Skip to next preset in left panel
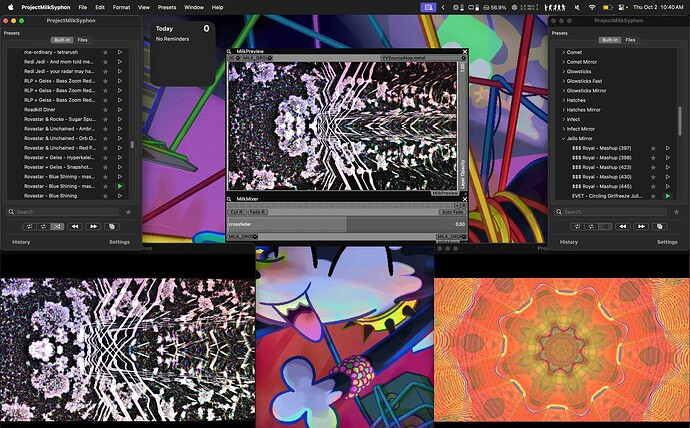 [x=94, y=226]
